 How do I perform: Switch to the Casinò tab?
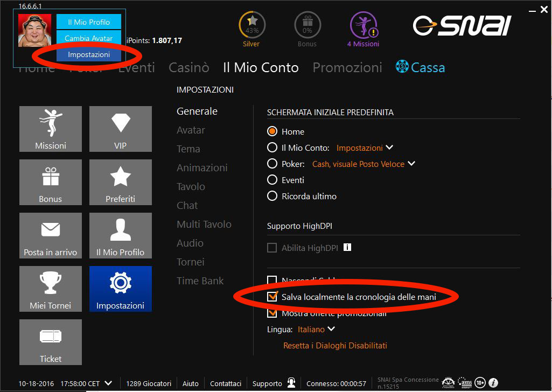click(x=188, y=67)
